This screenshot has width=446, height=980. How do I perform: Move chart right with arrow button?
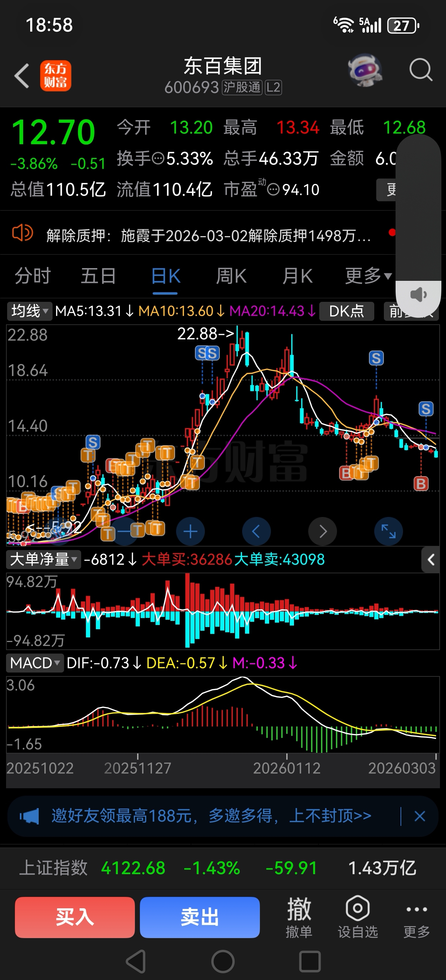click(322, 531)
